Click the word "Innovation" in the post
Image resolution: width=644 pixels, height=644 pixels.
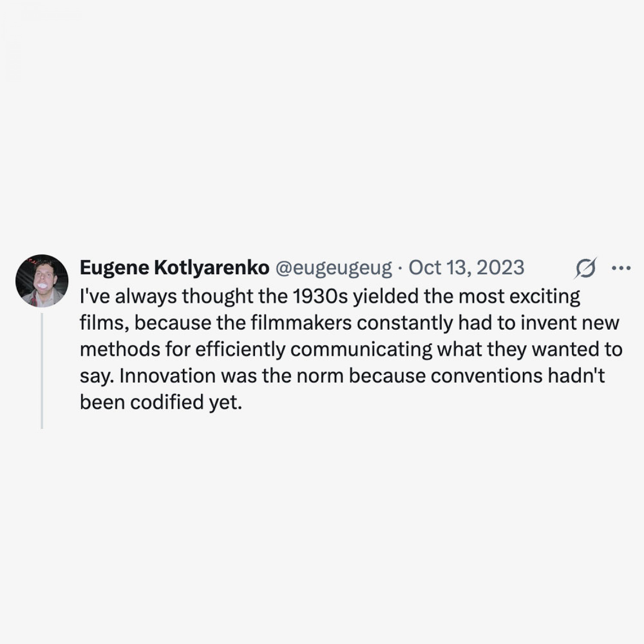(x=167, y=376)
